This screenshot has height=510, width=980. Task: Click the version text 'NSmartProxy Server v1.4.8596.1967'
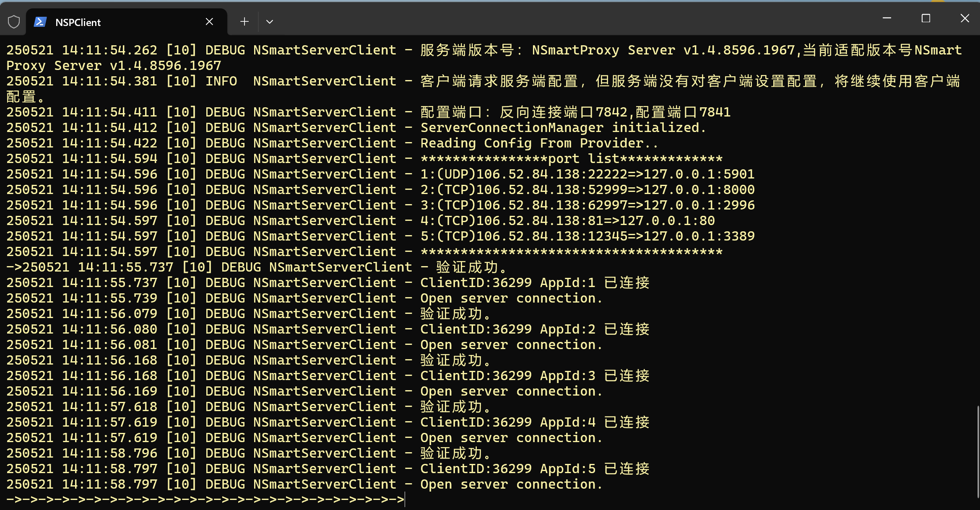pos(663,50)
